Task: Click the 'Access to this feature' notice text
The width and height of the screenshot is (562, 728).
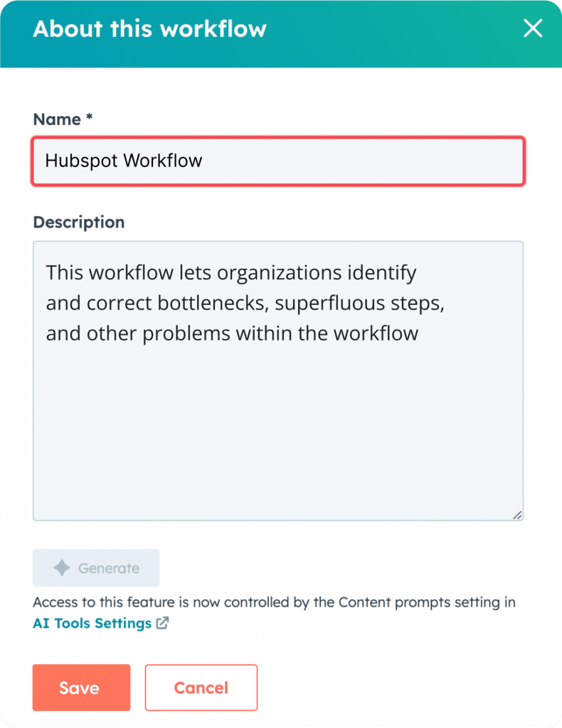Action: pos(274,602)
